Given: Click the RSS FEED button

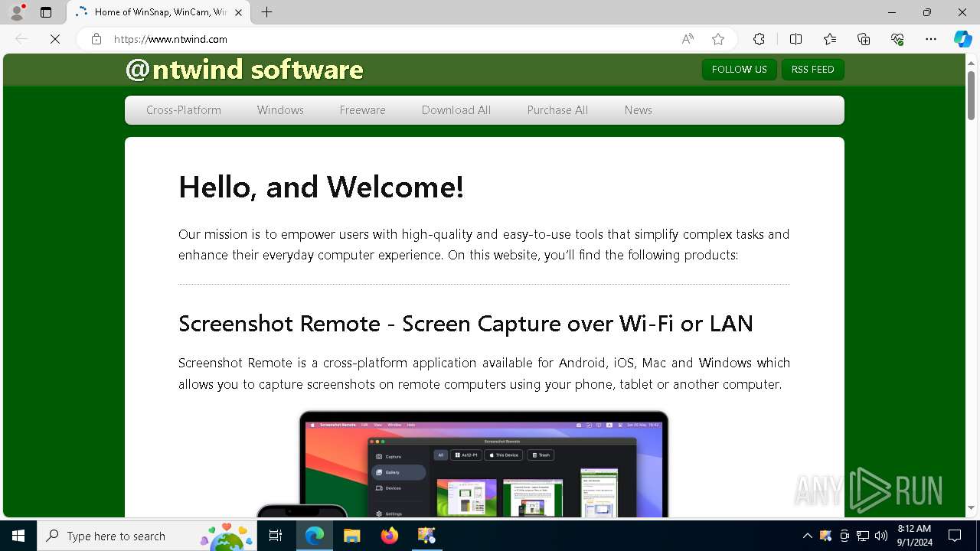Looking at the screenshot, I should [x=812, y=69].
